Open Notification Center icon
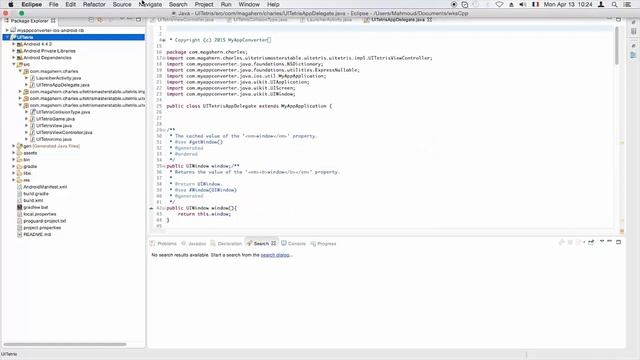Image resolution: width=640 pixels, height=360 pixels. click(x=627, y=4)
